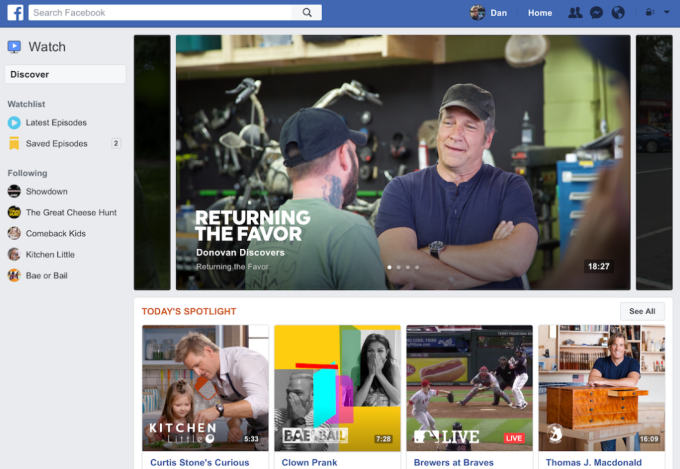This screenshot has width=680, height=469.
Task: Show the next carousel slide on right
Action: pos(654,162)
